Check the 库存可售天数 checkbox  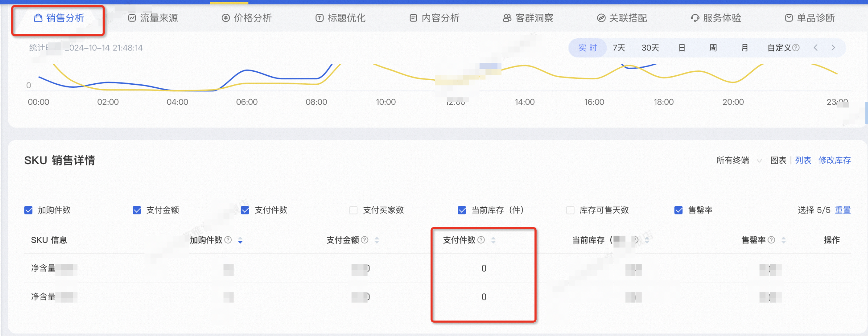570,210
